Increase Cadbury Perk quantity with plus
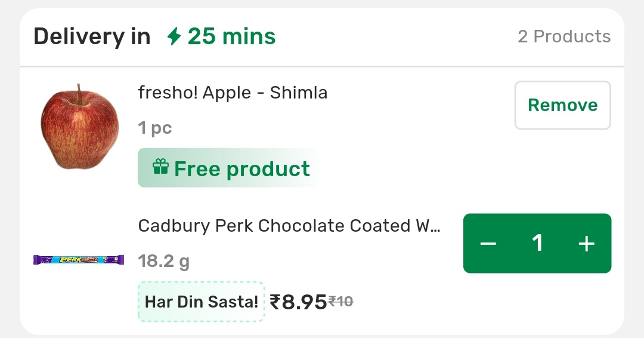The width and height of the screenshot is (644, 338). [587, 244]
